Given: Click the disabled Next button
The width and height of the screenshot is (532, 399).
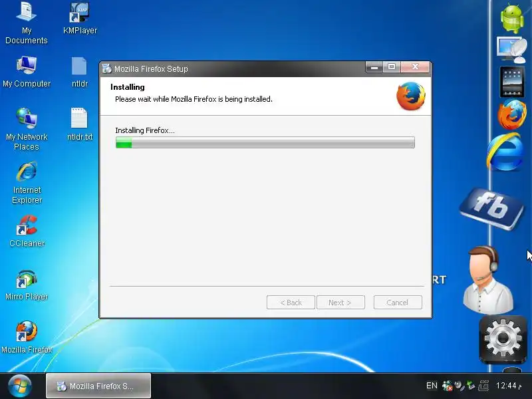Looking at the screenshot, I should (340, 303).
